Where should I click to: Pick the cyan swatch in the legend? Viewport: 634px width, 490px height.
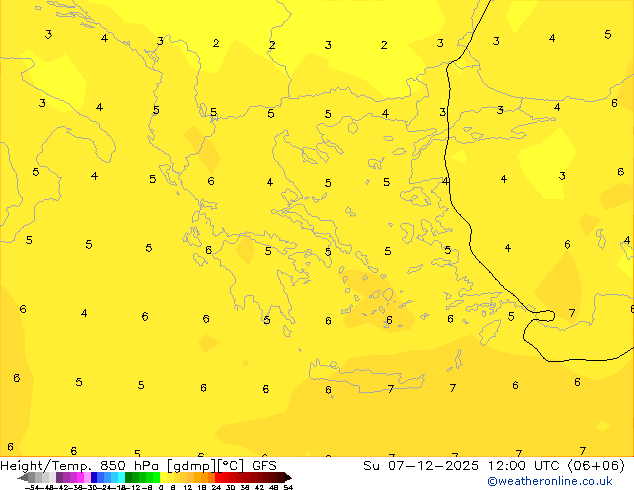click(121, 478)
